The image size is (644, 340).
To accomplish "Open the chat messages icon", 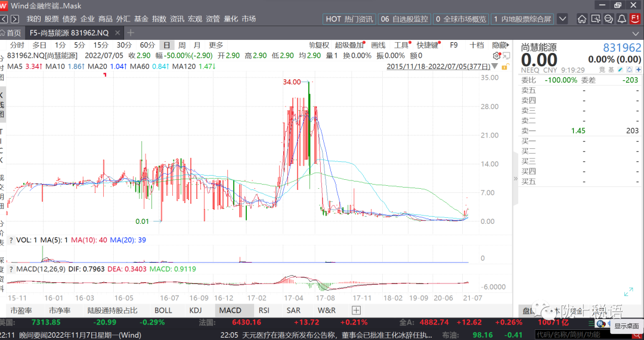I will coord(609,19).
